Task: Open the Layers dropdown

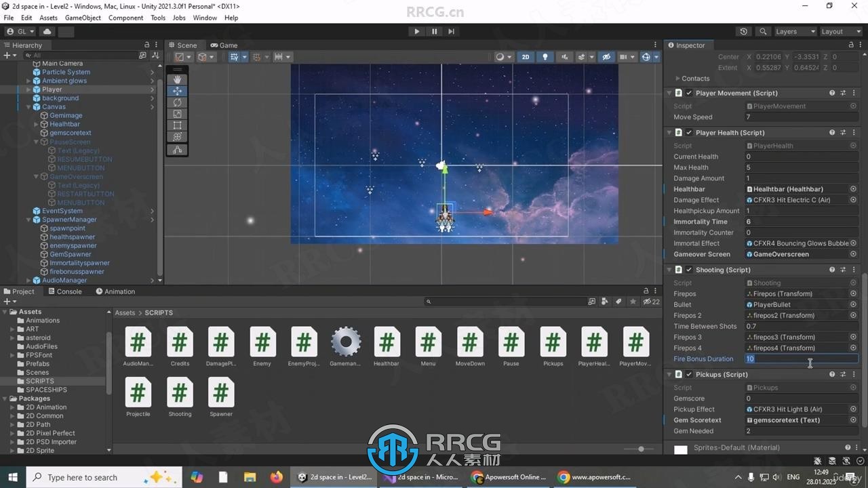Action: point(795,31)
